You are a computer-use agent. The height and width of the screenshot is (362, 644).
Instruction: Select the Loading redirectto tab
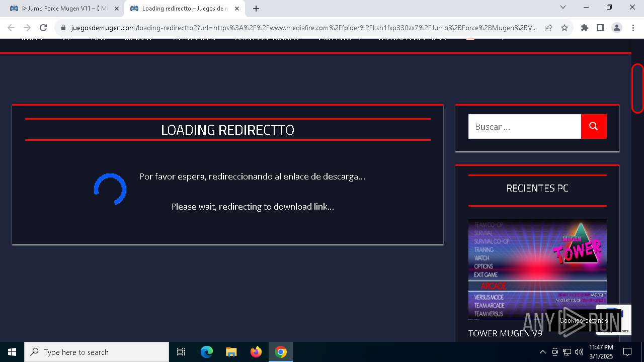pyautogui.click(x=184, y=9)
